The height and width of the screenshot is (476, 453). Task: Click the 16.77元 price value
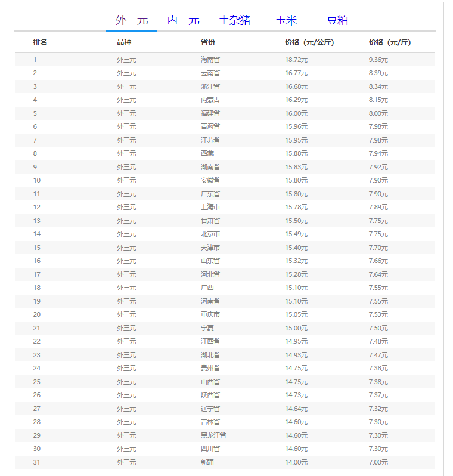pyautogui.click(x=296, y=73)
